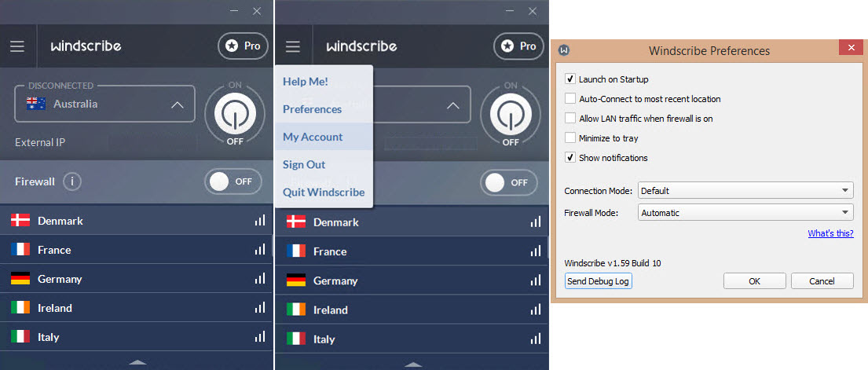The image size is (868, 370).
Task: Click Germany signal bars in left window
Action: [260, 279]
